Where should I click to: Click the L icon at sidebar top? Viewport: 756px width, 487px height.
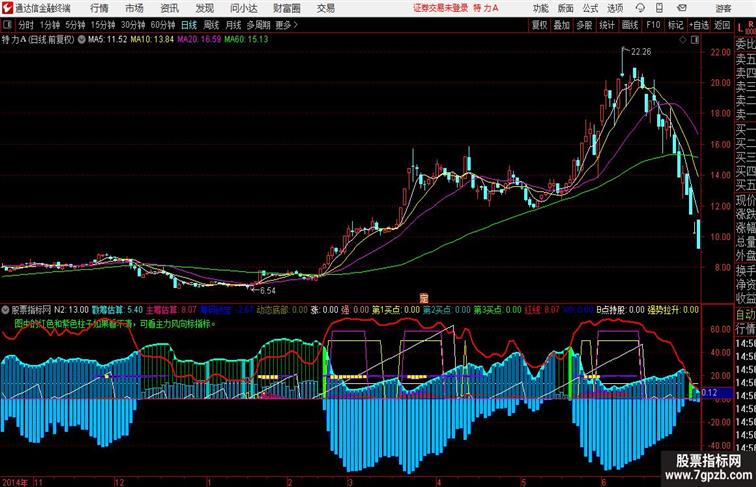coord(740,28)
